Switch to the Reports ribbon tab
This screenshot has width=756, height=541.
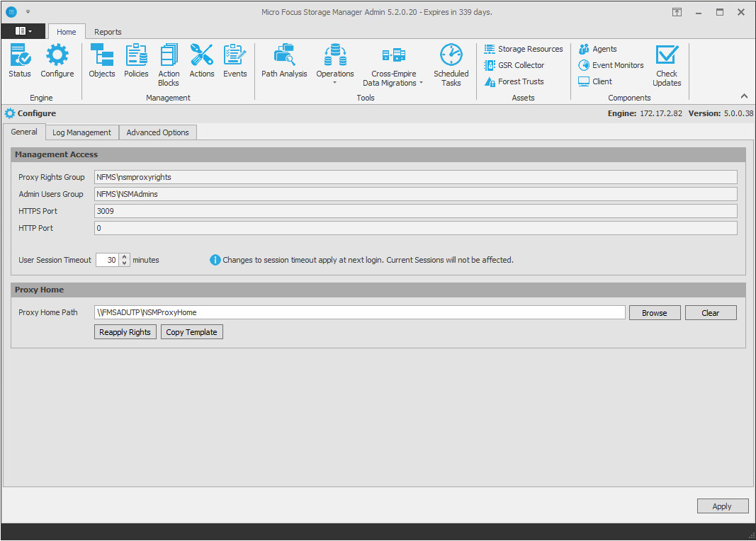click(108, 32)
